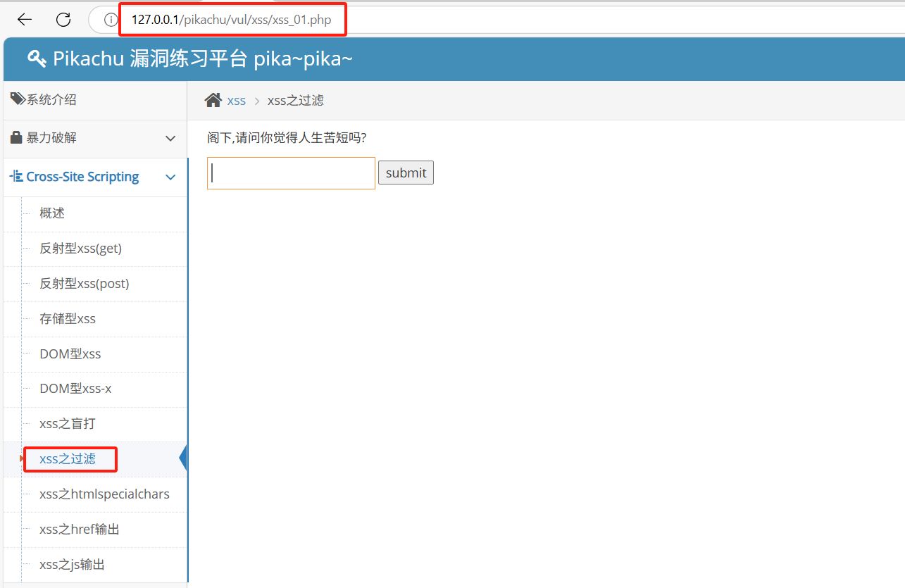Select the icon beside Cross-Site Scripting
Viewport: 905px width, 588px height.
pyautogui.click(x=16, y=176)
